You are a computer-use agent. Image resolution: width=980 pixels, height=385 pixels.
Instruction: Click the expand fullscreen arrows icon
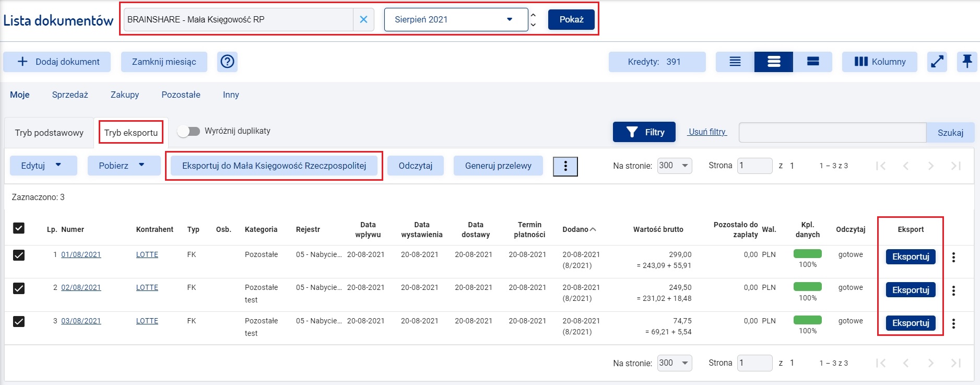937,62
